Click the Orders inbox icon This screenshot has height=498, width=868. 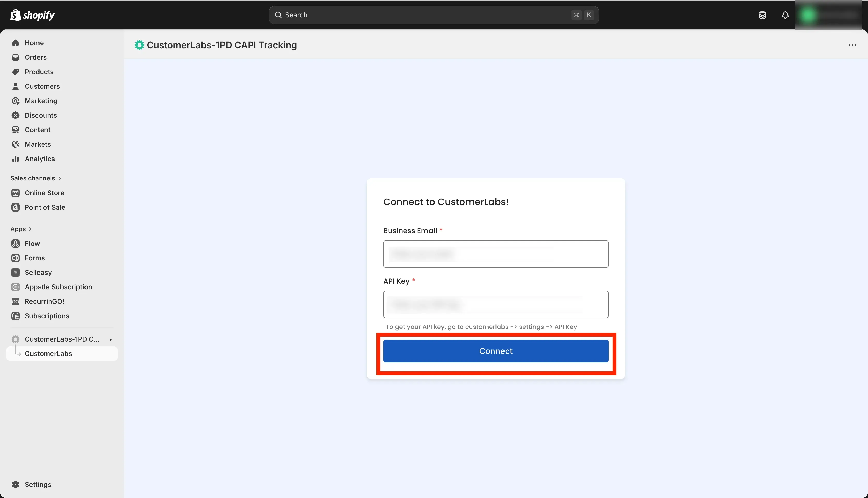click(x=16, y=57)
